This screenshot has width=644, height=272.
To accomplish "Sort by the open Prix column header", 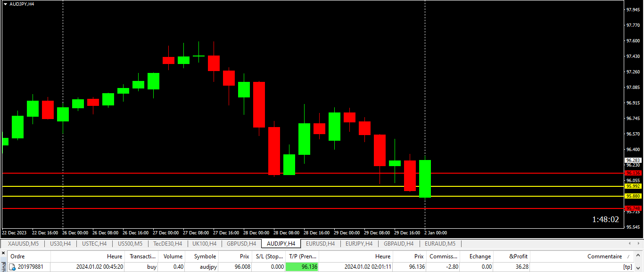I will point(235,256).
